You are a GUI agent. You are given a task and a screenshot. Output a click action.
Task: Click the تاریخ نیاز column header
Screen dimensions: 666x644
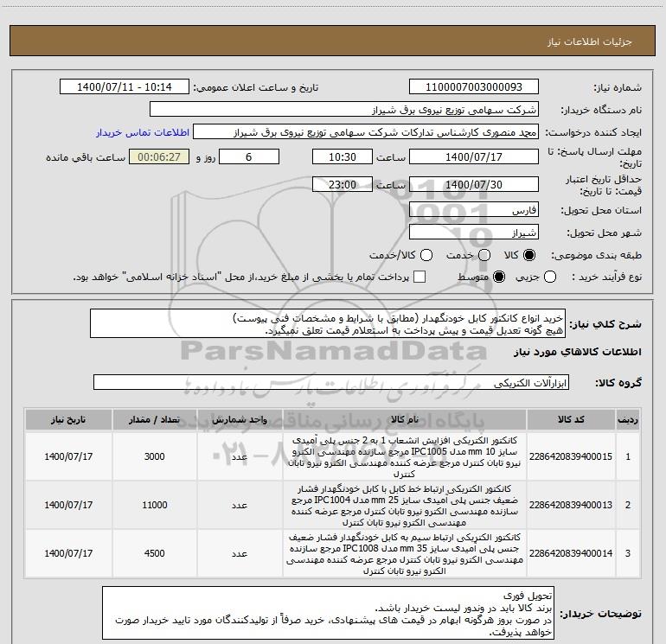click(68, 420)
